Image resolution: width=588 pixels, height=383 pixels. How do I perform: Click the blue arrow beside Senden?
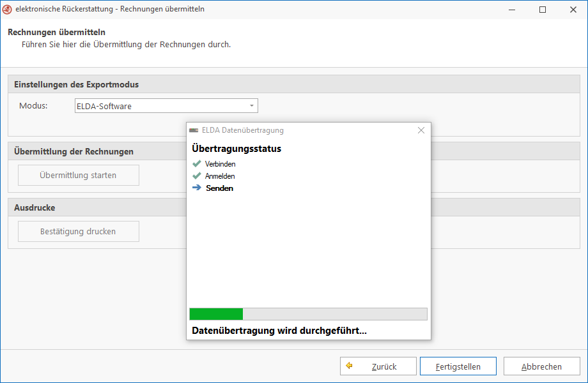pos(197,188)
